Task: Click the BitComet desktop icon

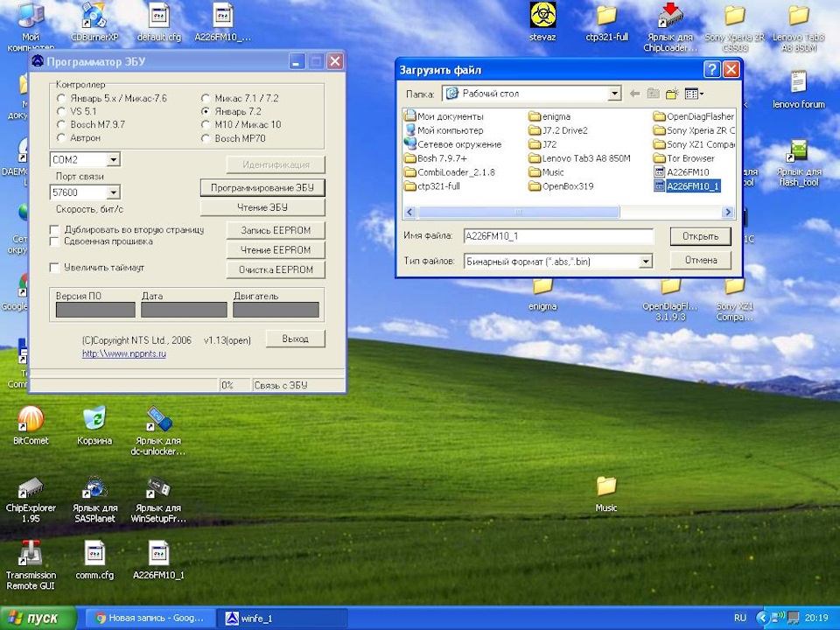Action: click(30, 422)
